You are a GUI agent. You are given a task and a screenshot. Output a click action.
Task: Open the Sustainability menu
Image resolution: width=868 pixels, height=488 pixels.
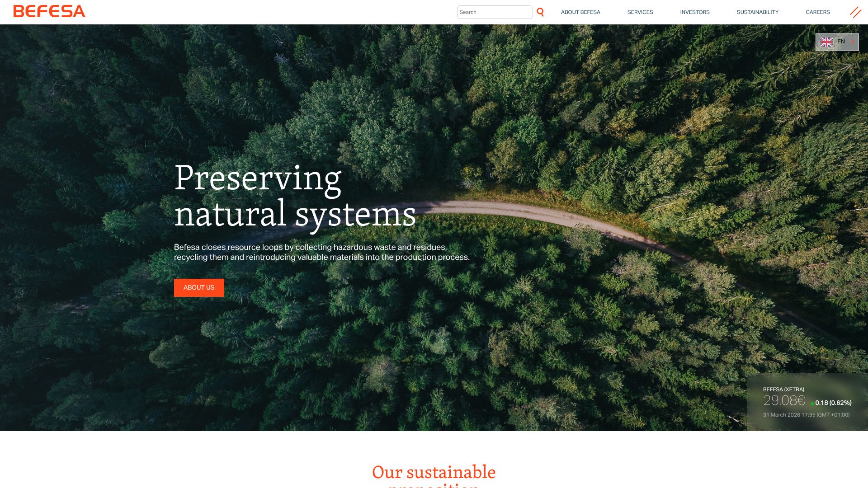(x=757, y=12)
